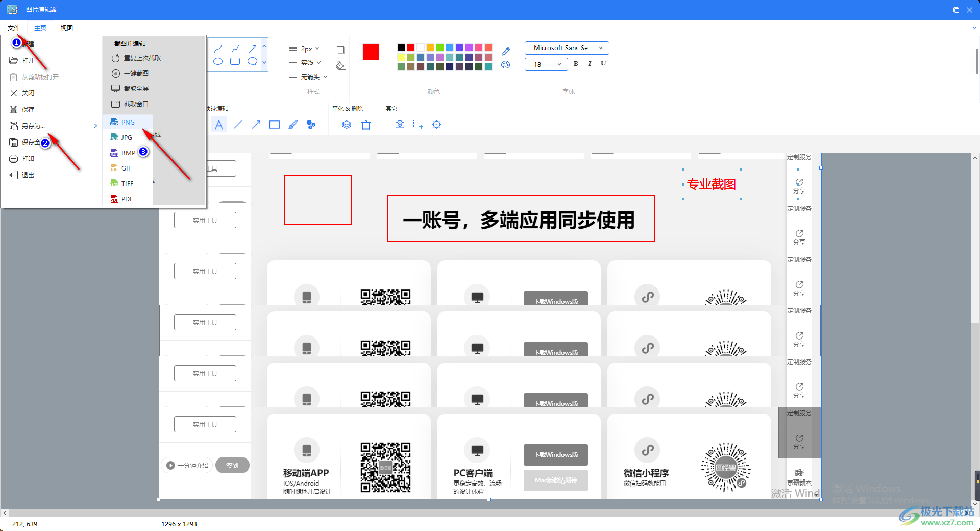Select the straight line quick edit tool
This screenshot has height=531, width=980.
click(238, 125)
